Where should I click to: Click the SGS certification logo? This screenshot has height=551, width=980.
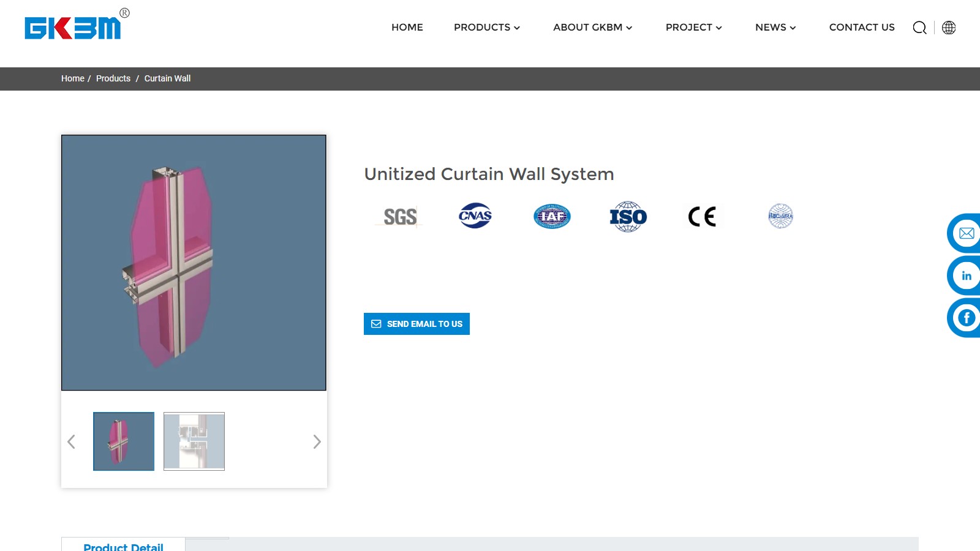[399, 217]
